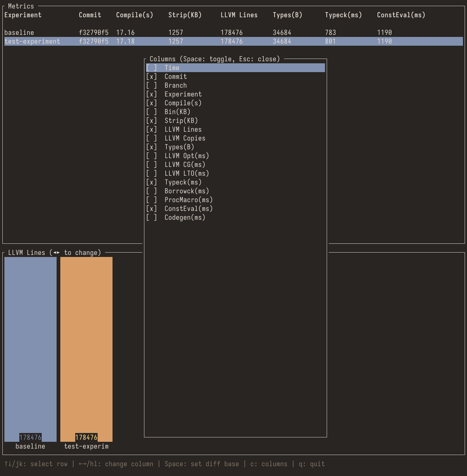
Task: Click the Typeck(ms) column header
Action: click(343, 15)
